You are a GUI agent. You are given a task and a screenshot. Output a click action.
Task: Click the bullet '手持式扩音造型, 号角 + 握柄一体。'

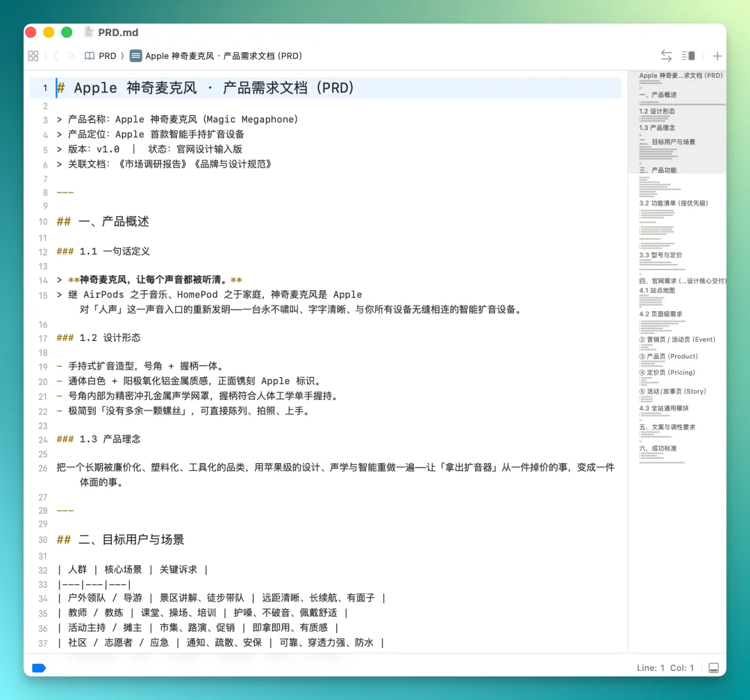click(x=140, y=366)
